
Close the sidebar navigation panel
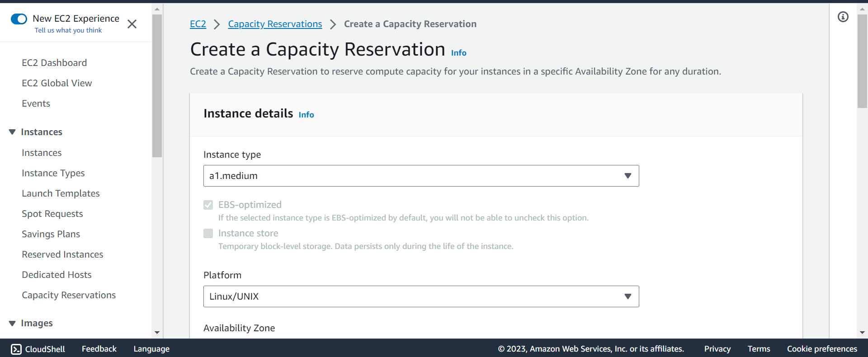[x=132, y=24]
